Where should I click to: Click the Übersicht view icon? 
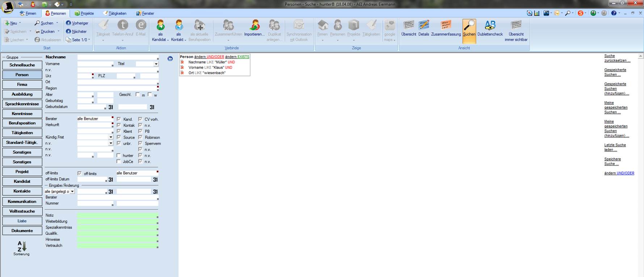[x=409, y=26]
